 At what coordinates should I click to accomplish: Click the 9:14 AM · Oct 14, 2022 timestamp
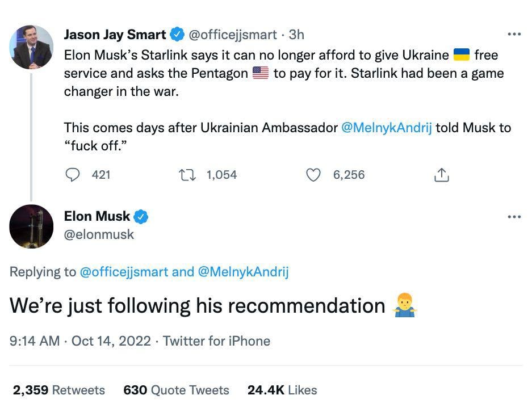click(x=81, y=341)
